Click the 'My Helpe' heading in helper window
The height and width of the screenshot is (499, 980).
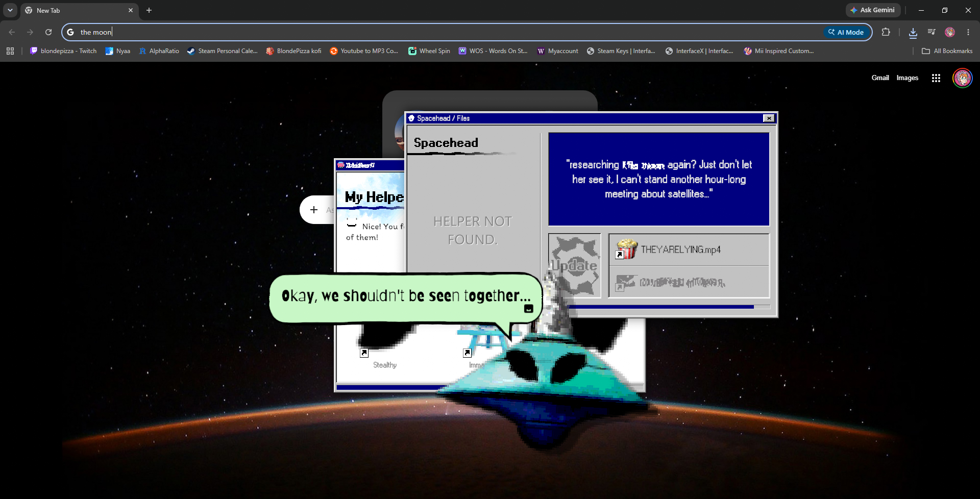[x=374, y=197]
